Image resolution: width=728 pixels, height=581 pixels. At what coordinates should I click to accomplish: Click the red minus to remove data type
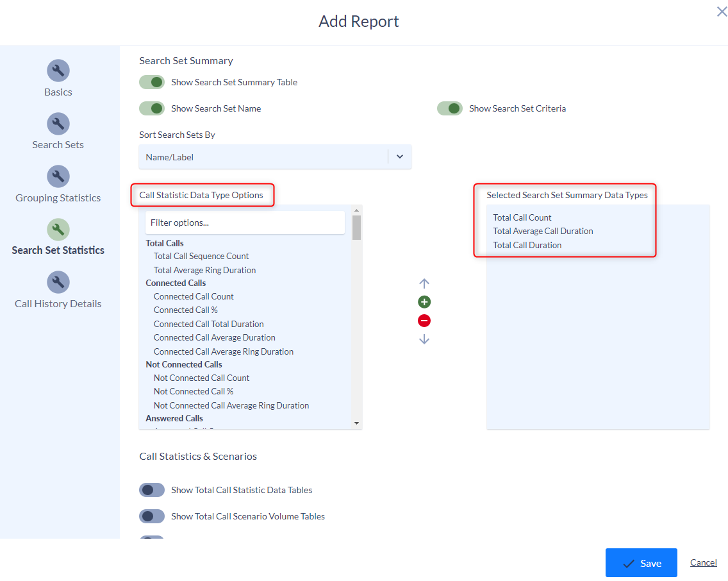(x=424, y=320)
